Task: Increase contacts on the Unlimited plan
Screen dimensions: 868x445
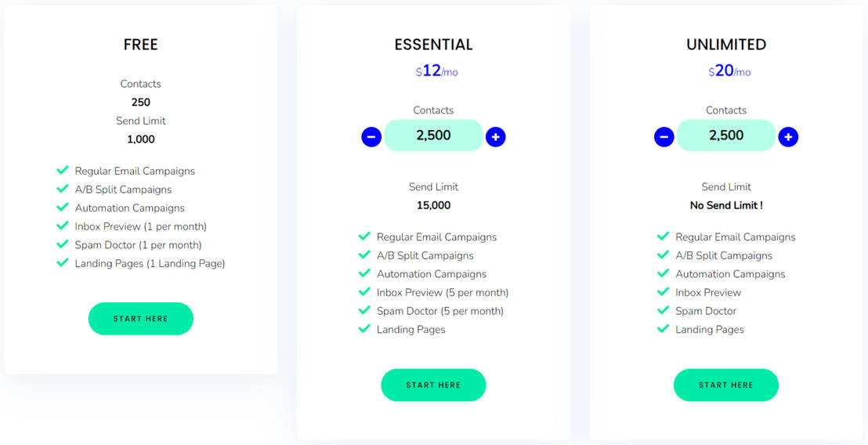Action: 788,136
